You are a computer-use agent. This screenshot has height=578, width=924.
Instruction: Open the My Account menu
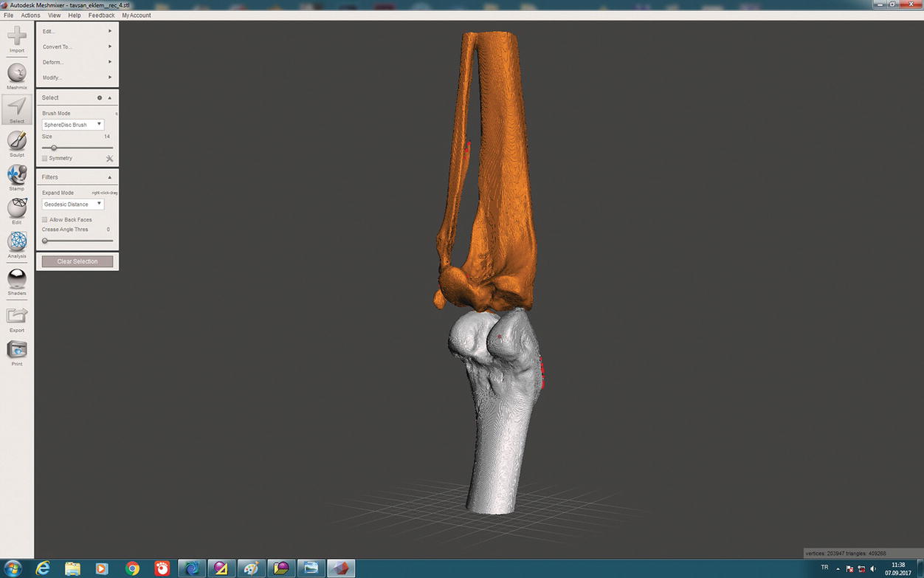137,15
